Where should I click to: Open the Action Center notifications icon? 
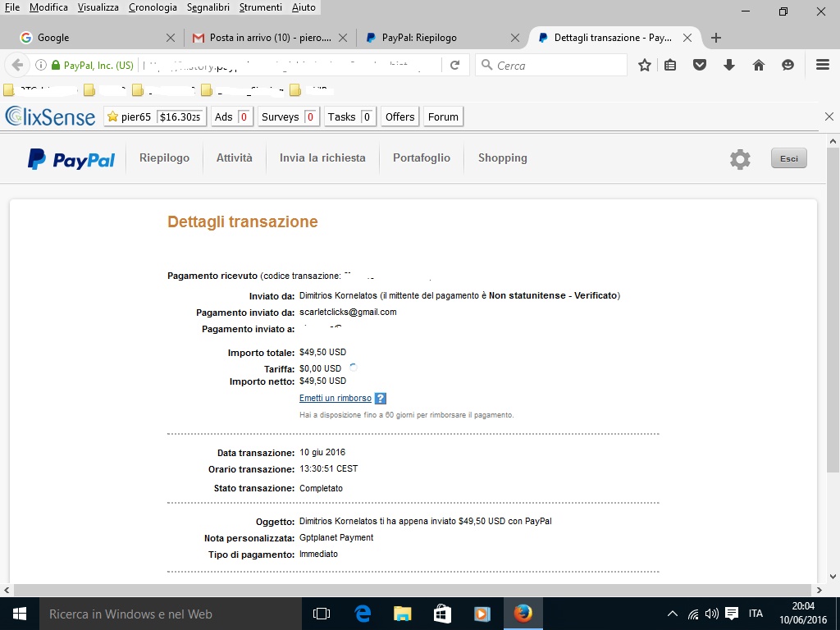(732, 614)
